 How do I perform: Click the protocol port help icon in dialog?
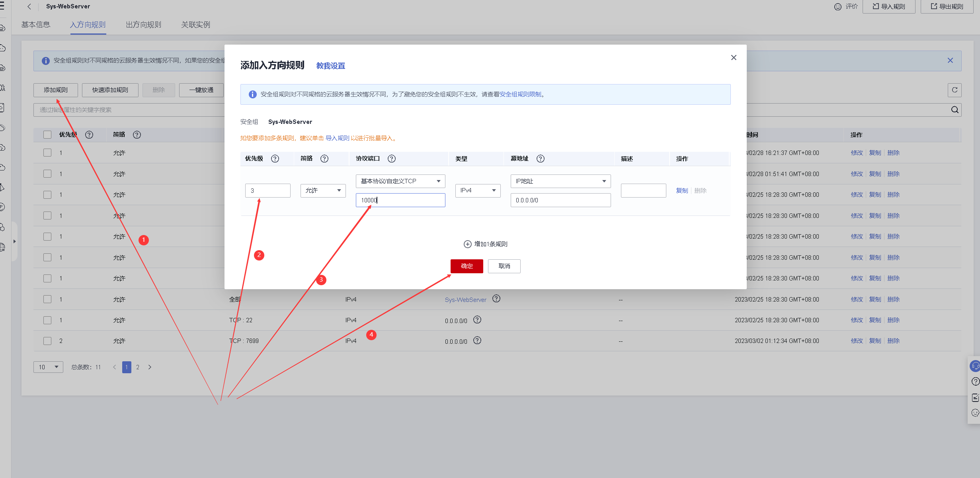point(392,159)
